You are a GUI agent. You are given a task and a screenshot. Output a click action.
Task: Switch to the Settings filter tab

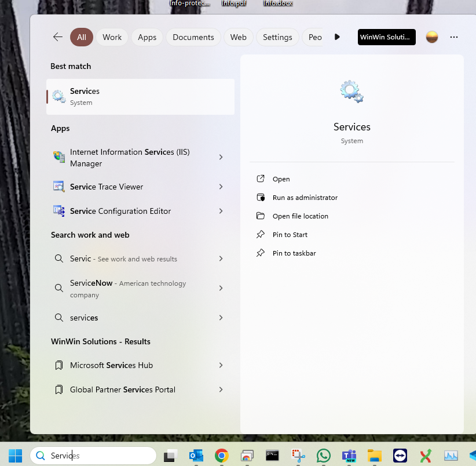277,37
